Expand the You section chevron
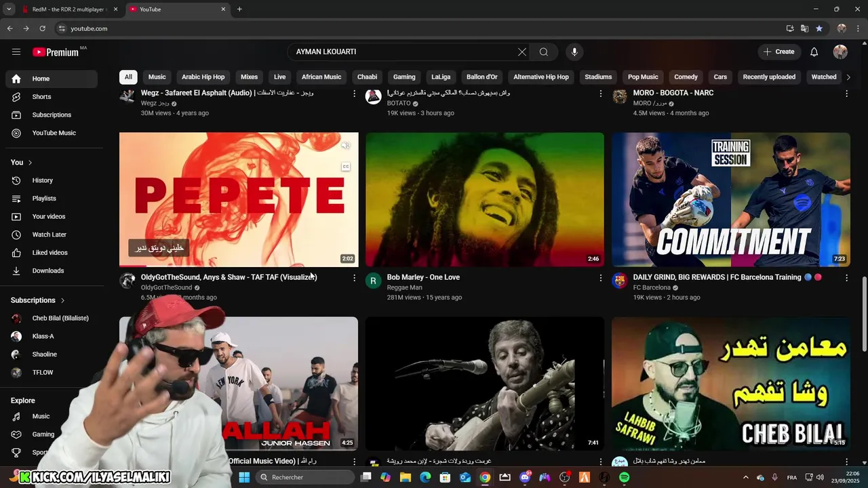The width and height of the screenshot is (868, 488). pyautogui.click(x=30, y=163)
